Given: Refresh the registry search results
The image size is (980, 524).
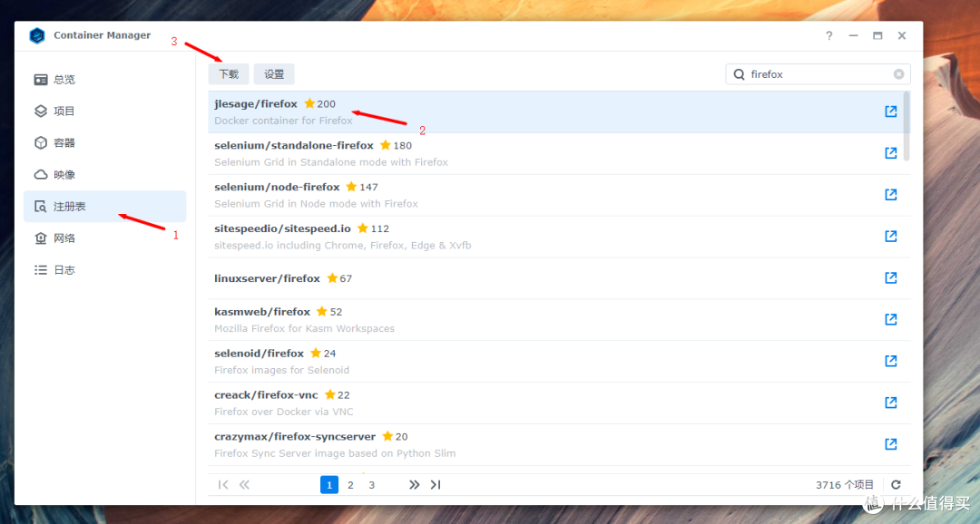Looking at the screenshot, I should coord(896,484).
